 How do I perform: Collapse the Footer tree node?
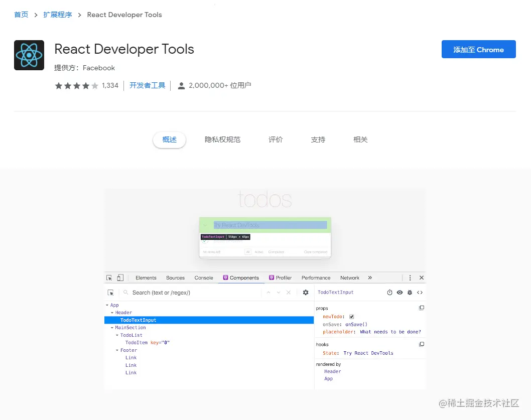click(117, 350)
